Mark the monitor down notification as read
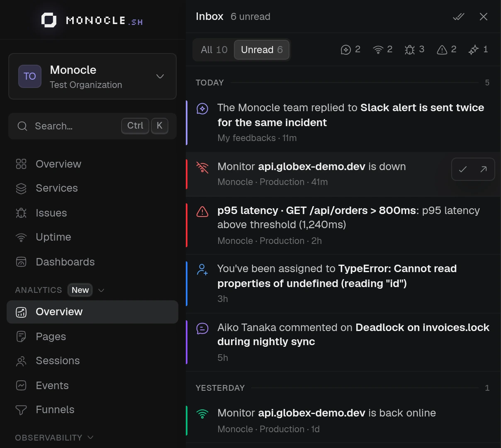 coord(463,169)
